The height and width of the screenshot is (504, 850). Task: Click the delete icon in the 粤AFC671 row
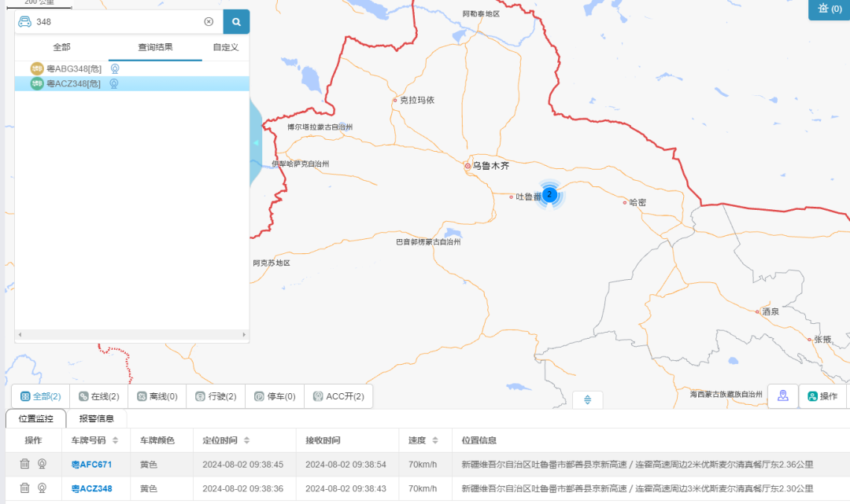pos(24,464)
